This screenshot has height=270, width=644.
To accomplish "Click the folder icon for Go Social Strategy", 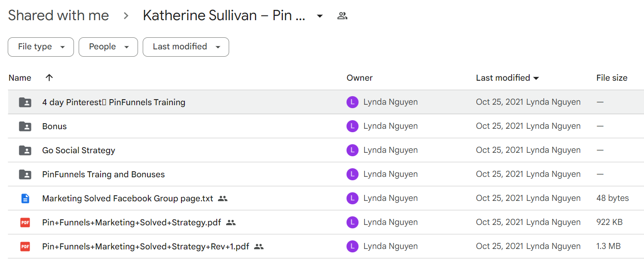I will coord(25,150).
